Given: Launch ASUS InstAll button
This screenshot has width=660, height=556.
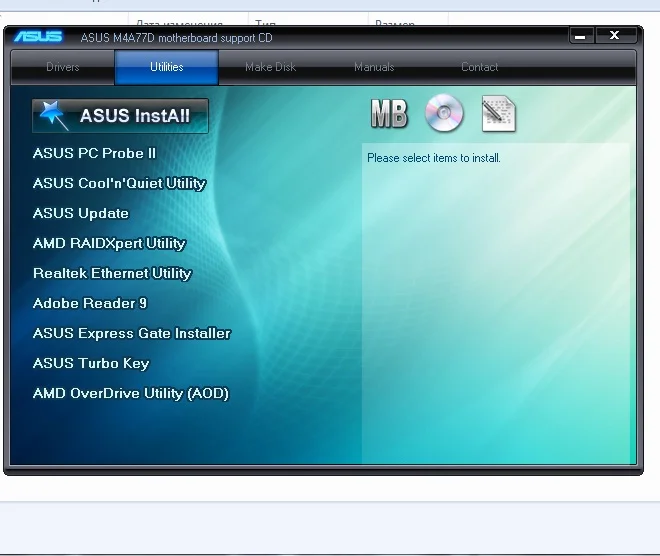Looking at the screenshot, I should tap(120, 116).
